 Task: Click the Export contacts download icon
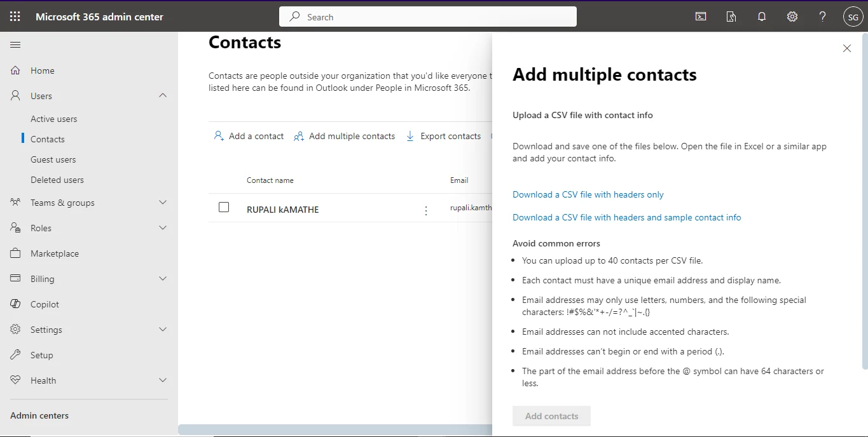(410, 136)
